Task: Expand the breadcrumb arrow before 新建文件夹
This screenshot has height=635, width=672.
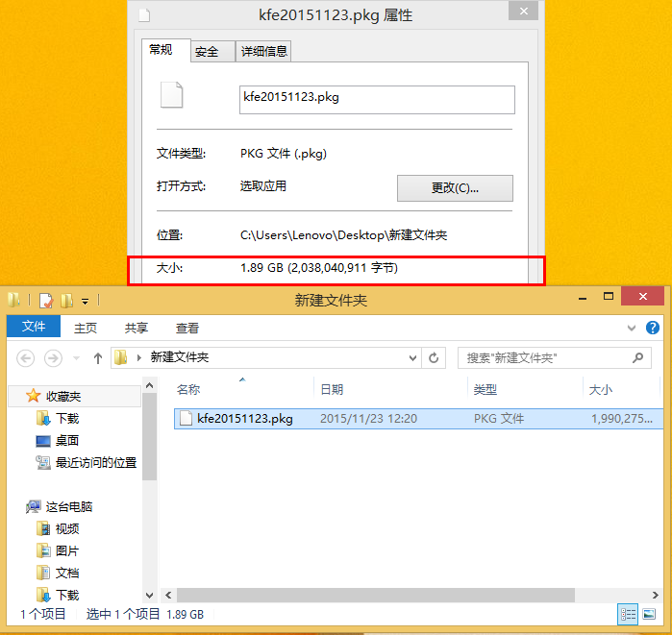Action: [138, 357]
